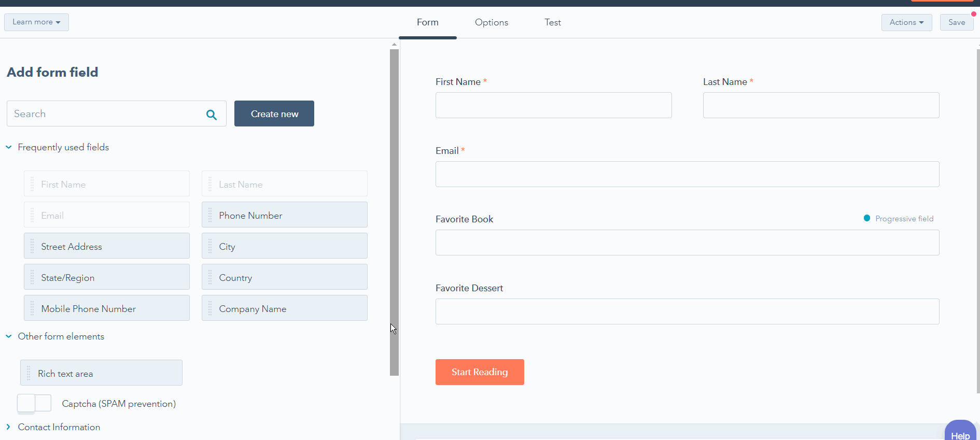This screenshot has height=440, width=980.
Task: Click the Favorite Book input field
Action: pos(688,243)
